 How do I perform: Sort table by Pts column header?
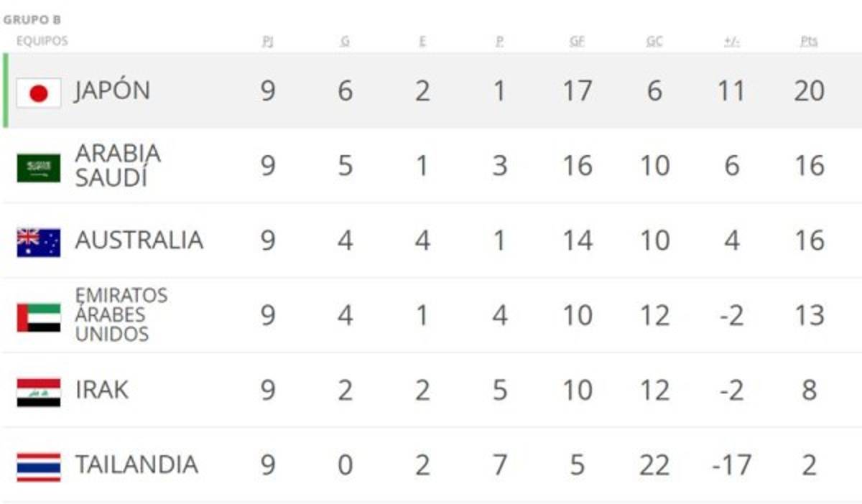coord(809,42)
